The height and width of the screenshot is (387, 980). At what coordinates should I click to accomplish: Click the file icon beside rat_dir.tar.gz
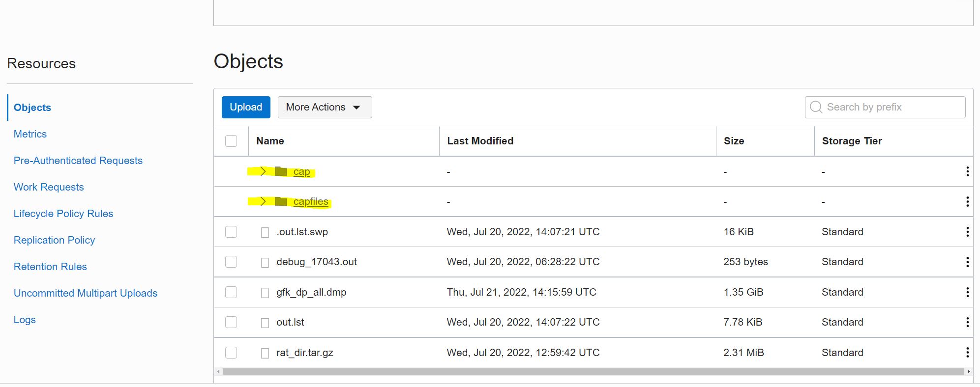pos(265,353)
